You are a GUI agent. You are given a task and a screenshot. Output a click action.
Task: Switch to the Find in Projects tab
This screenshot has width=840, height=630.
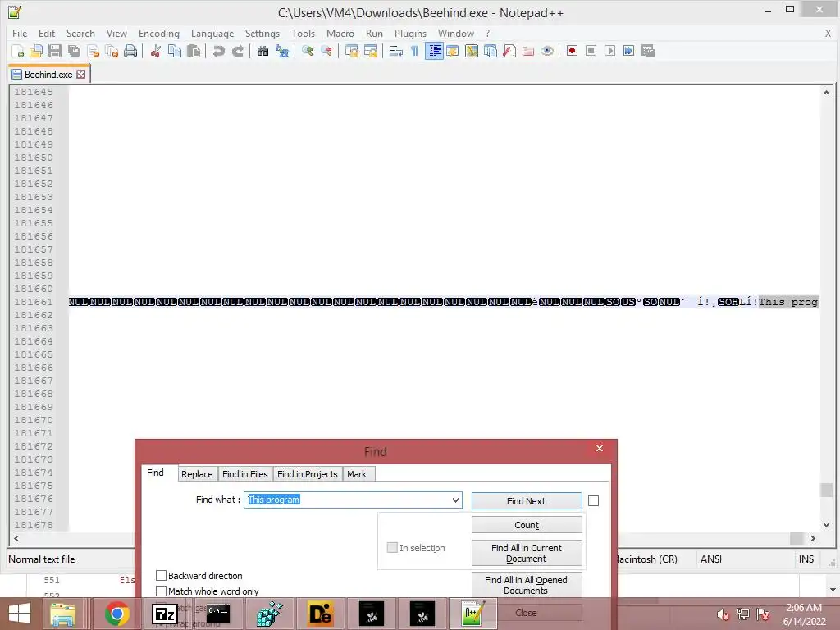pos(308,474)
